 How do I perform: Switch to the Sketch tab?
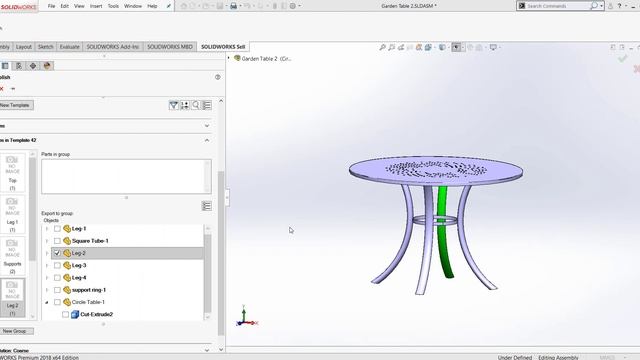tap(45, 47)
